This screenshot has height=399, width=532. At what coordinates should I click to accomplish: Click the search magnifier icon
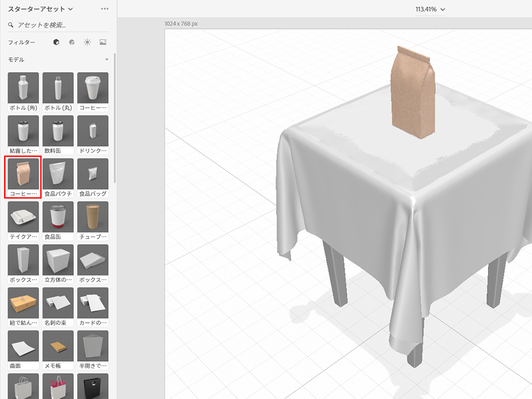(x=11, y=25)
